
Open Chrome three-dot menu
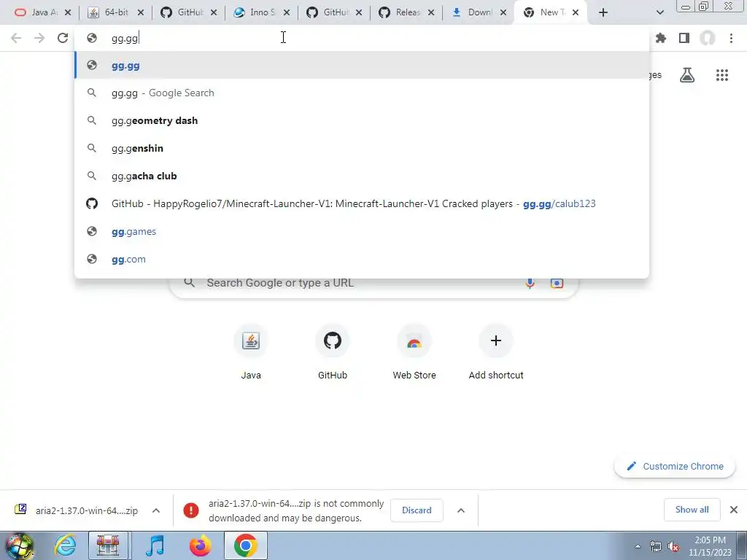pos(731,38)
